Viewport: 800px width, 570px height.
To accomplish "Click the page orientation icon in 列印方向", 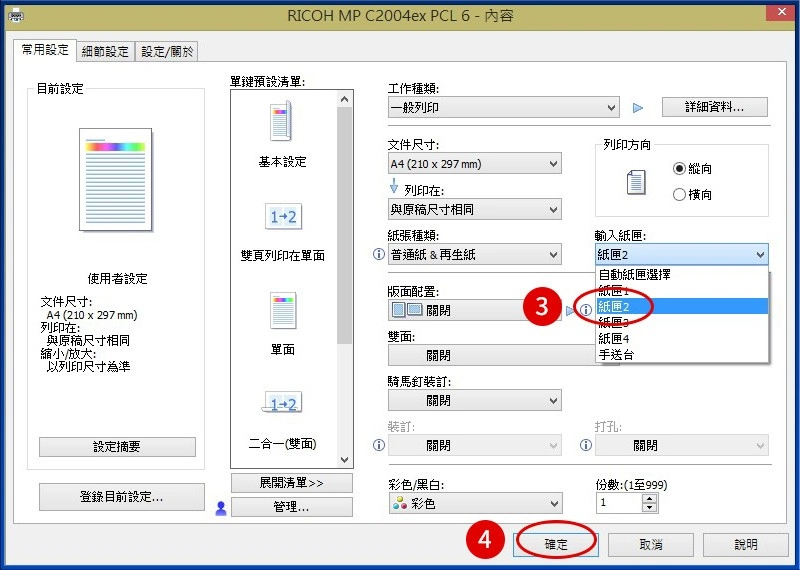I will pyautogui.click(x=636, y=182).
